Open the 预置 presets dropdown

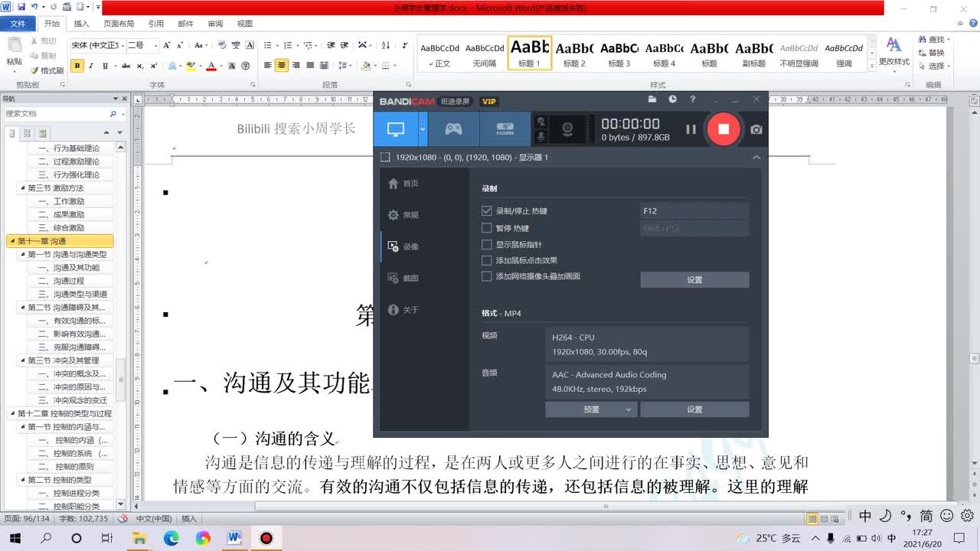[591, 409]
